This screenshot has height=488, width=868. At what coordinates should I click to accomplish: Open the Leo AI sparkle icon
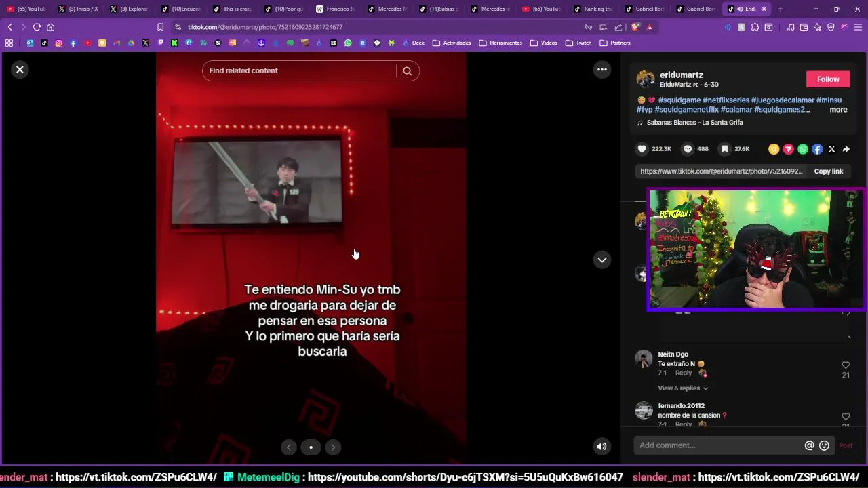click(817, 27)
